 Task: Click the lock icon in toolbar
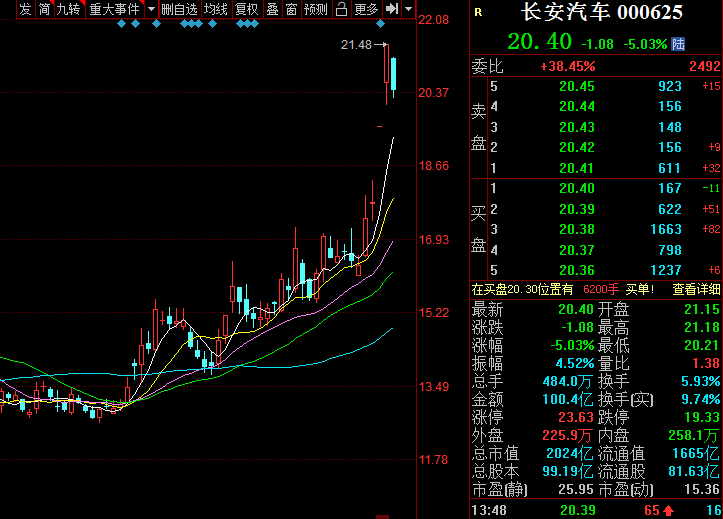click(341, 9)
